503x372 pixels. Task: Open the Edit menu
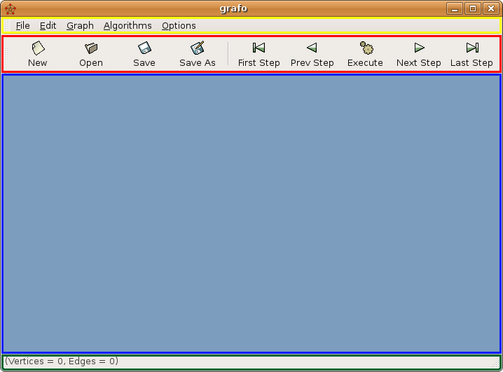tap(48, 26)
